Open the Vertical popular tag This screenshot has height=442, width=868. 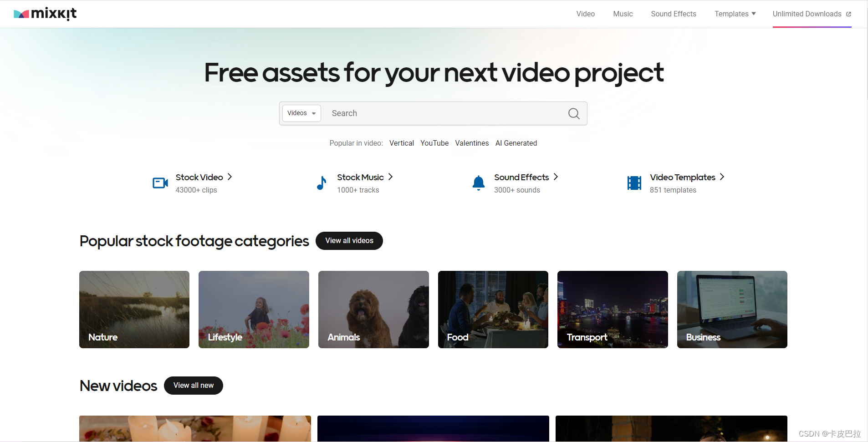402,143
